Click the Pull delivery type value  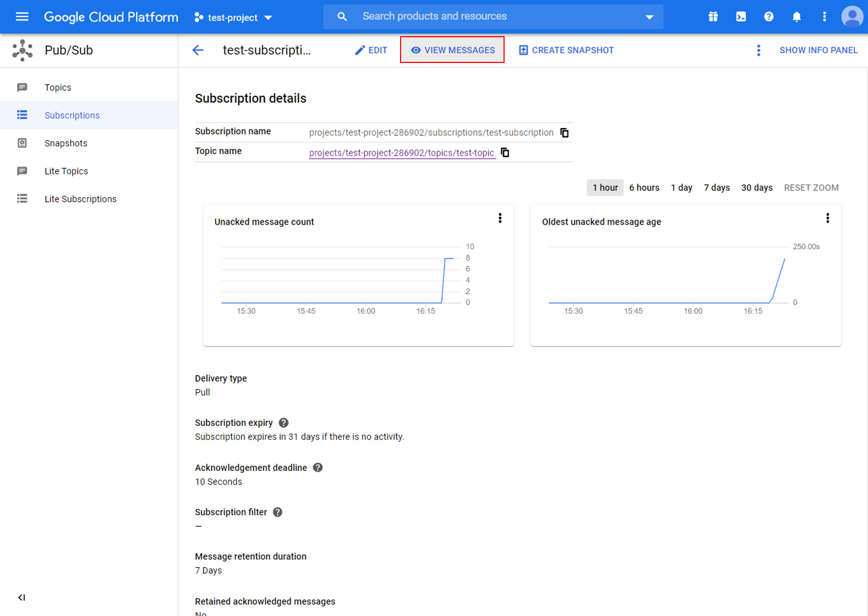click(x=202, y=392)
